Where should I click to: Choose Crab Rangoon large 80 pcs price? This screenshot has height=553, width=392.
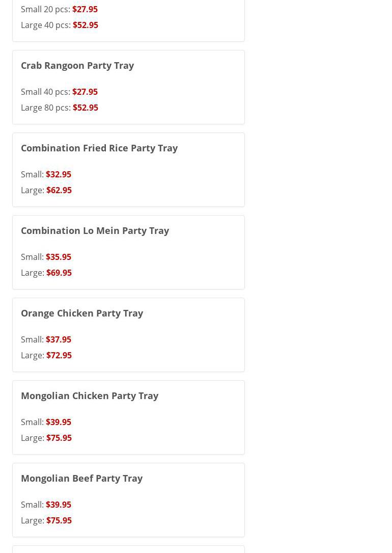tap(86, 108)
